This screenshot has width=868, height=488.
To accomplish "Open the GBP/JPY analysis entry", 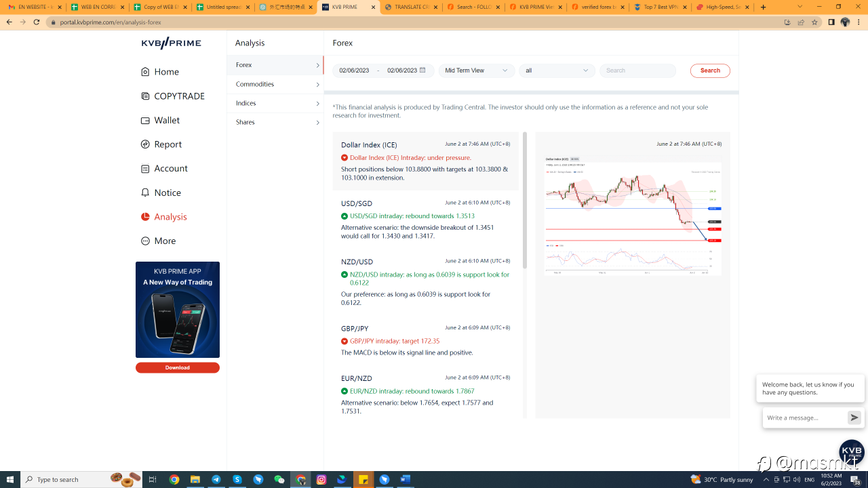I will 426,341.
